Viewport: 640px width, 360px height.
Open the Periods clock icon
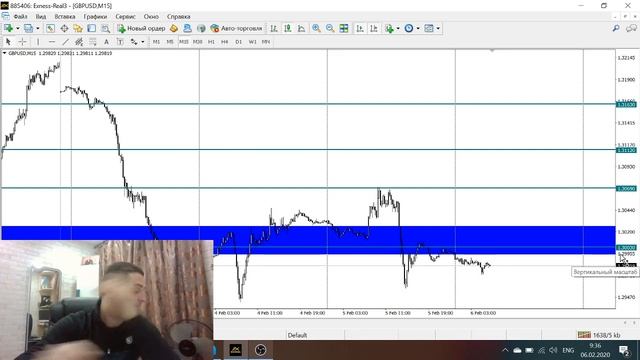409,28
